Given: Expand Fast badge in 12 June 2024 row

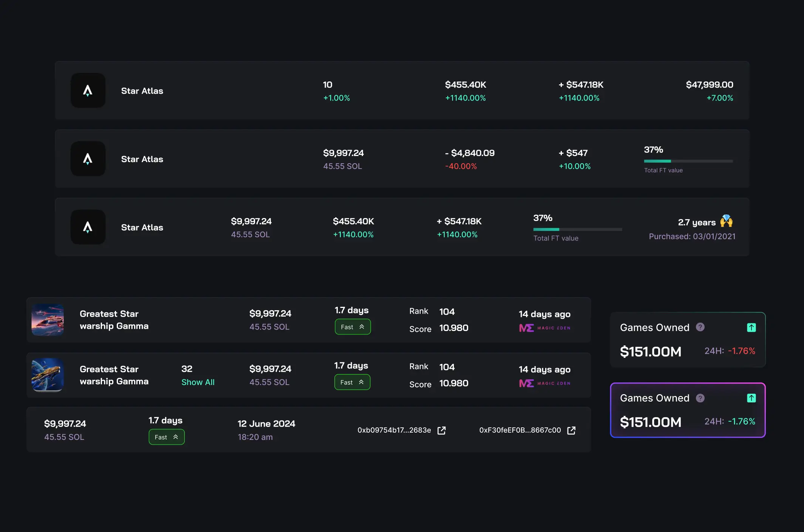Looking at the screenshot, I should [167, 437].
